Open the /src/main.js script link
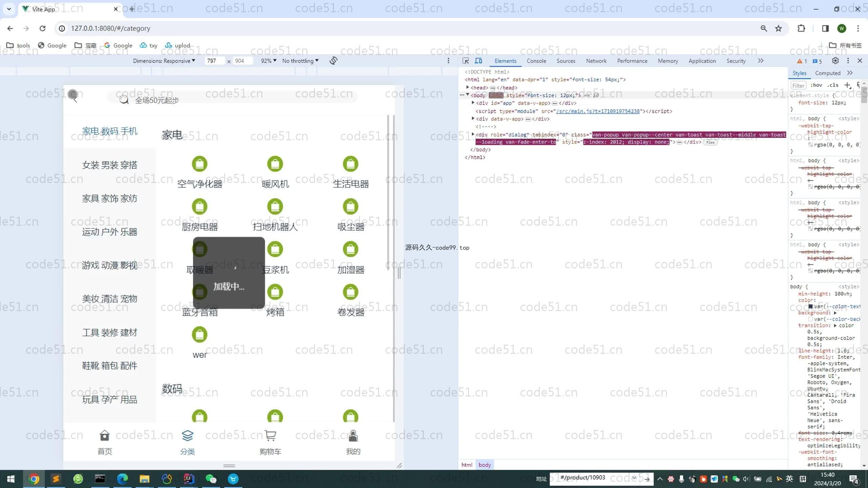 tap(598, 111)
